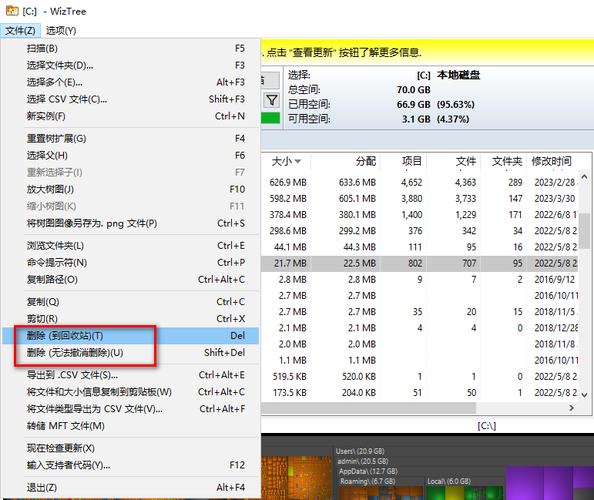This screenshot has height=500, width=594.
Task: Choose 扫描(B) menu entry
Action: point(131,48)
